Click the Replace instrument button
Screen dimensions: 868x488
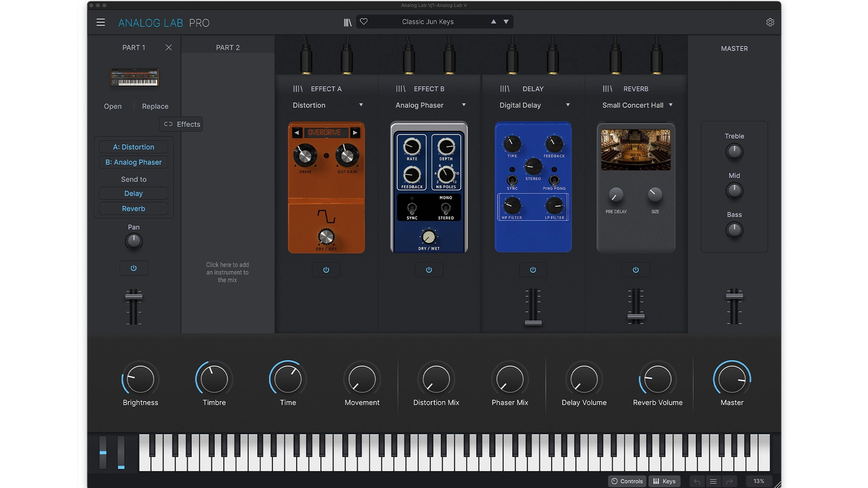click(155, 106)
